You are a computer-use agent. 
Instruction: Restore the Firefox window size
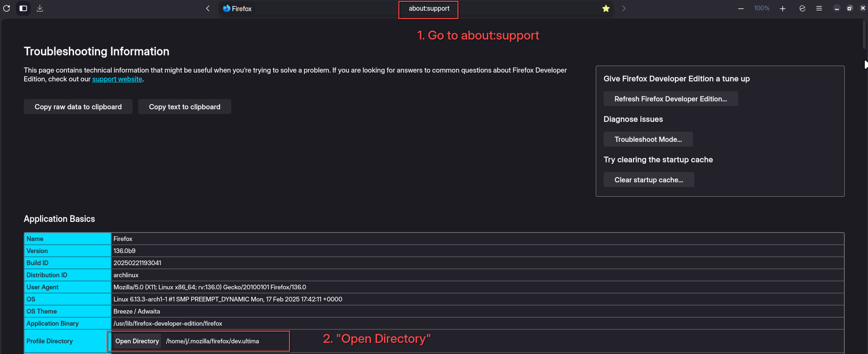point(850,8)
